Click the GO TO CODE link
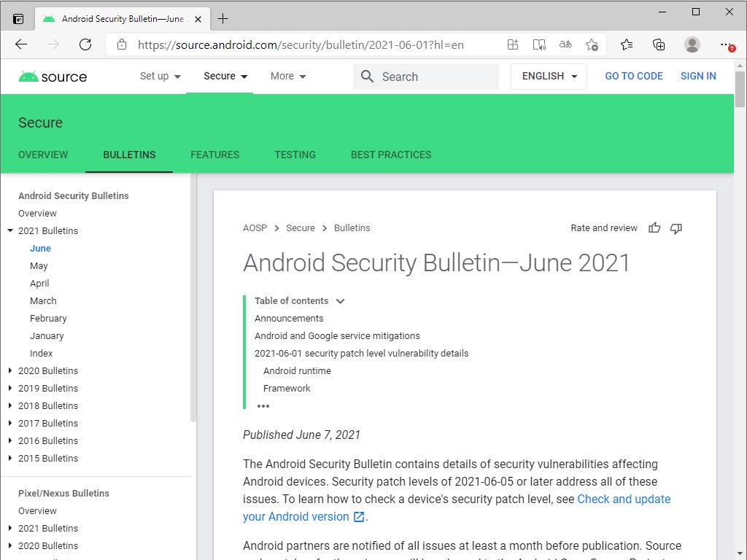Screen dimensions: 747x560 tap(633, 76)
